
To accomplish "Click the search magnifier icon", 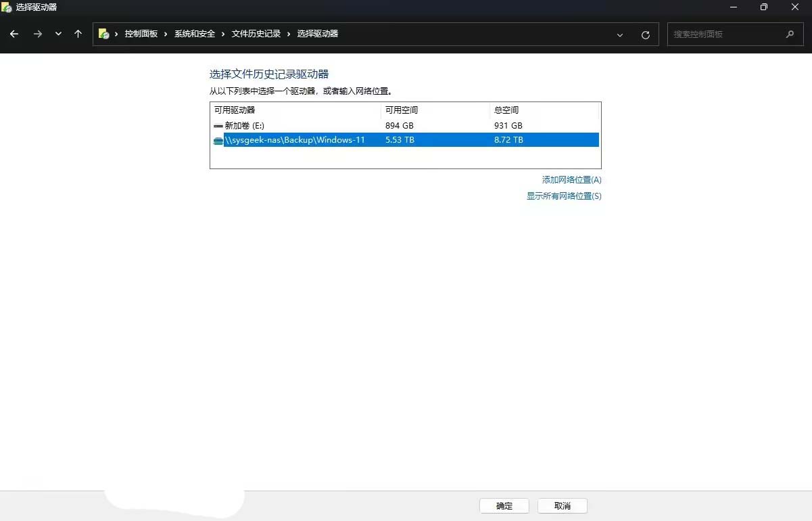I will [790, 34].
